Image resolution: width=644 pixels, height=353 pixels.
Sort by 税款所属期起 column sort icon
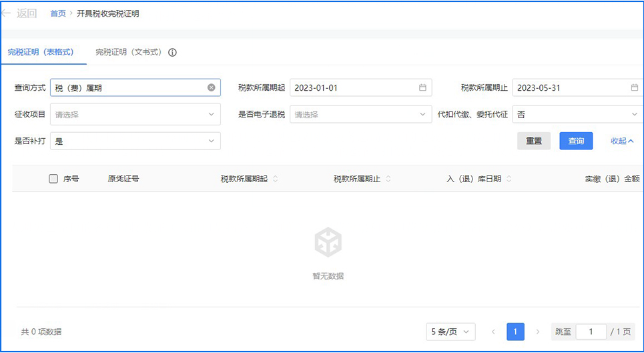[276, 179]
